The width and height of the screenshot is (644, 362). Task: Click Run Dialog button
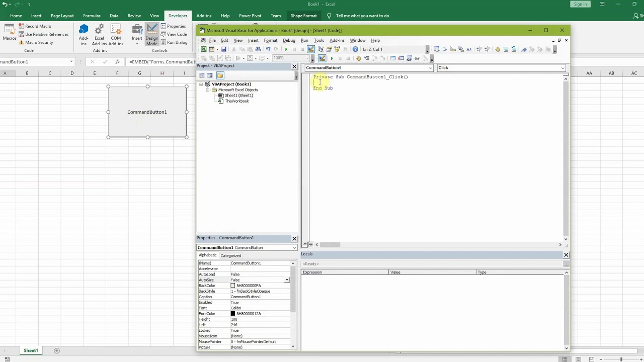(174, 42)
